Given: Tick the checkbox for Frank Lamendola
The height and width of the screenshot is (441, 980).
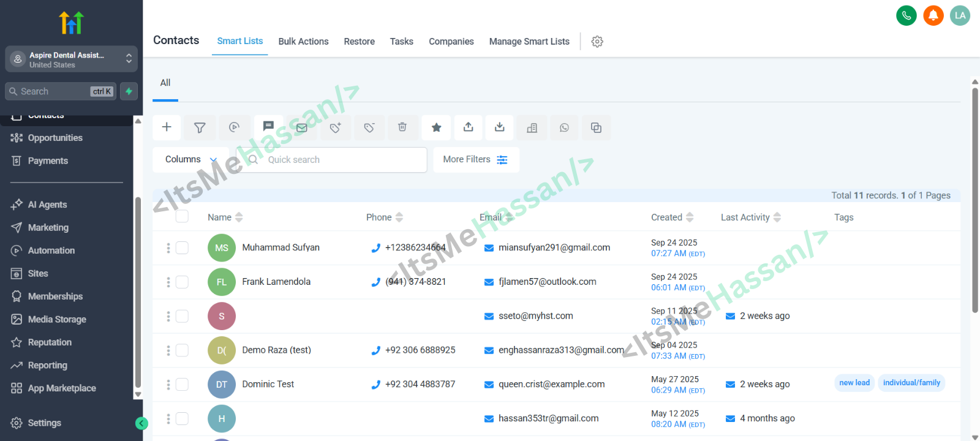Looking at the screenshot, I should point(182,282).
